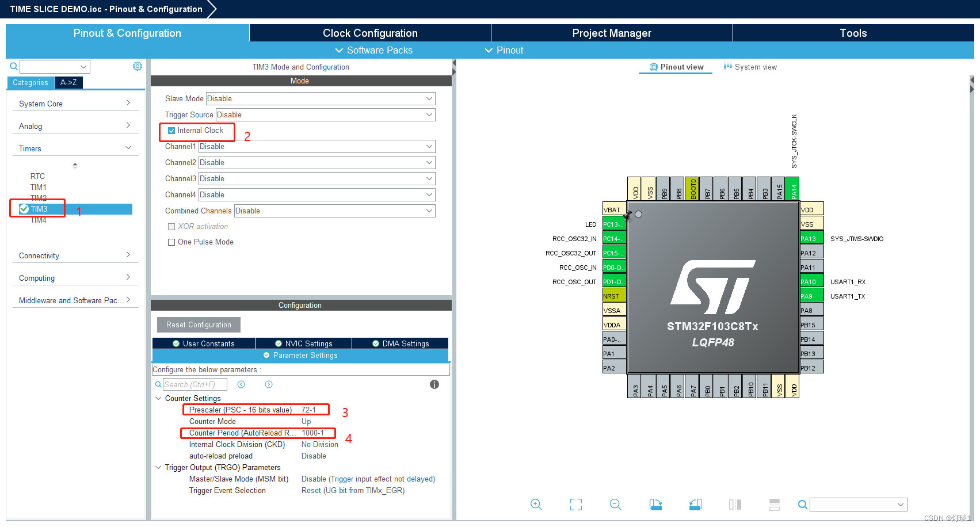Open the Trigger Source dropdown
980x527 pixels.
click(326, 114)
